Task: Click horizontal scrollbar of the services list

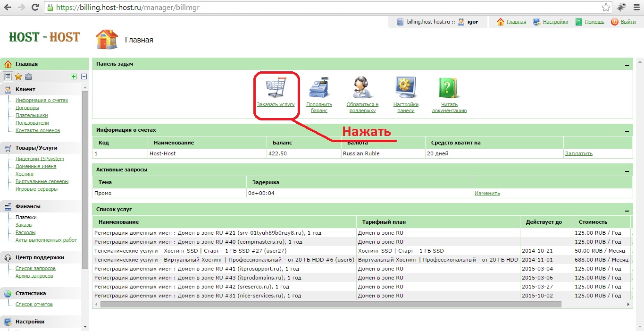Action: coord(330,305)
